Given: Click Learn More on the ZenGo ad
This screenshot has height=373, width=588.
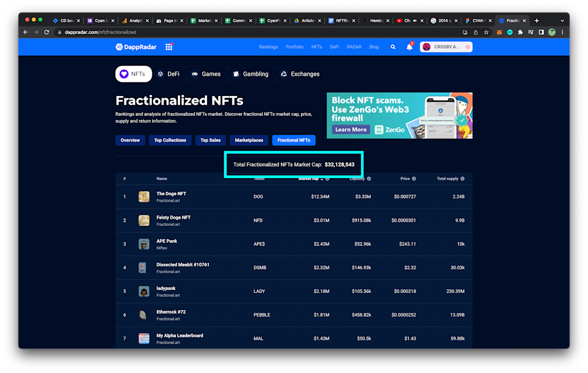Looking at the screenshot, I should 351,129.
